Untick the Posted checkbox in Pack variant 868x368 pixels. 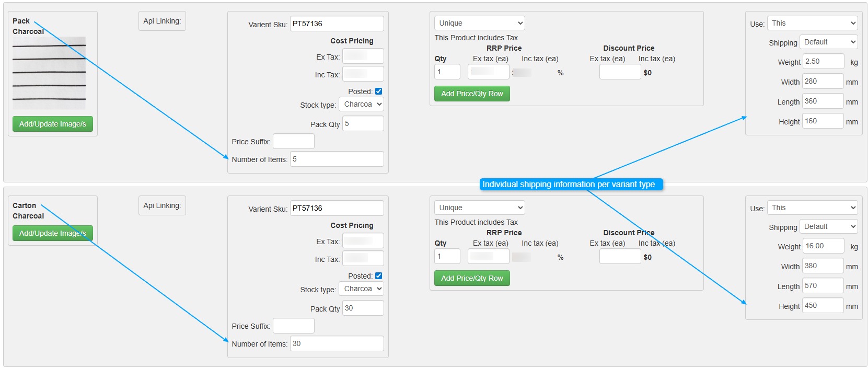point(378,91)
